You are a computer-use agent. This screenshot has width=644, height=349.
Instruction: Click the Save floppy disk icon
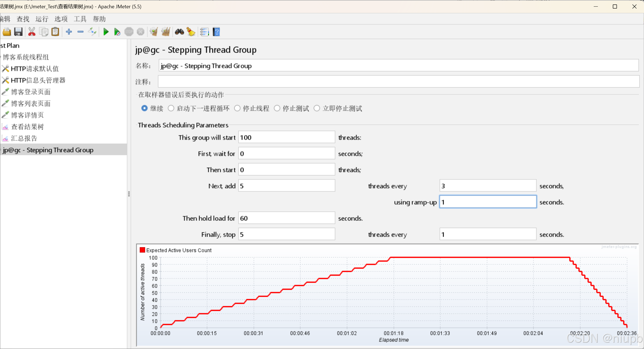(x=18, y=32)
